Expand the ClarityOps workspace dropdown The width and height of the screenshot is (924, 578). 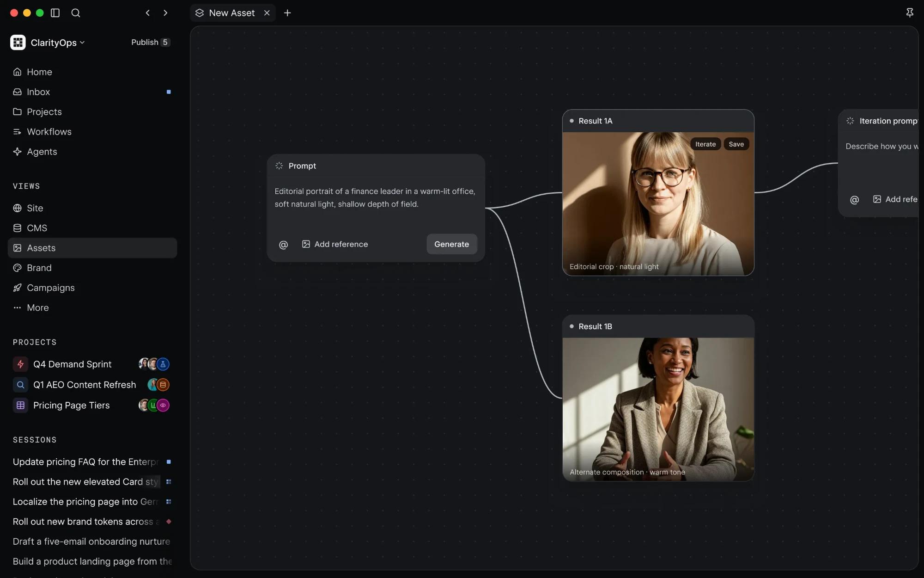[48, 43]
